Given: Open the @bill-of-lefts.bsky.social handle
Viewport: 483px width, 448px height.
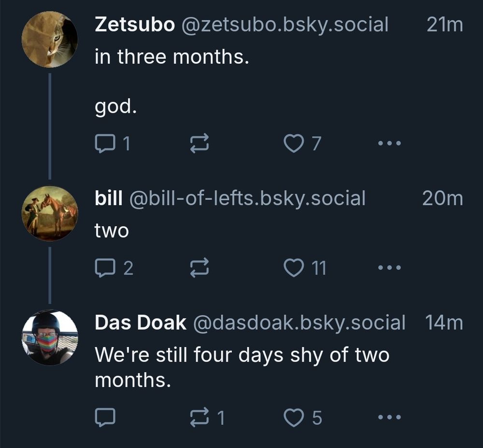Looking at the screenshot, I should click(x=248, y=198).
